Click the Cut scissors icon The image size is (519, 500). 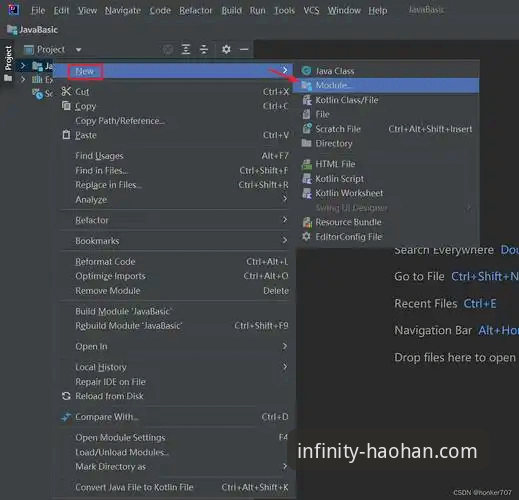pyautogui.click(x=66, y=91)
